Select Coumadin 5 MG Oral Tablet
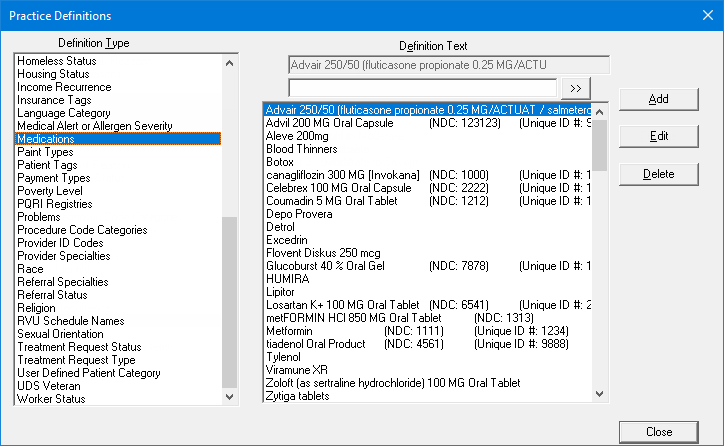The image size is (724, 446). (428, 201)
